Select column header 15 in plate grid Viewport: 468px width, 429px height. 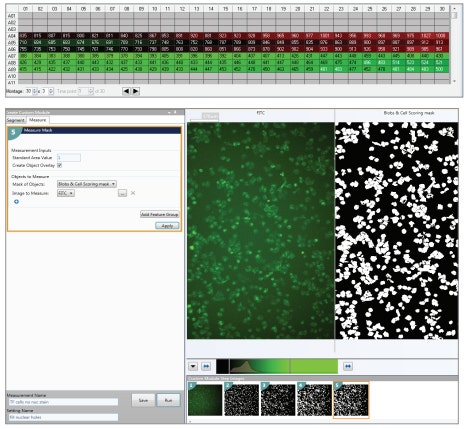pyautogui.click(x=226, y=9)
